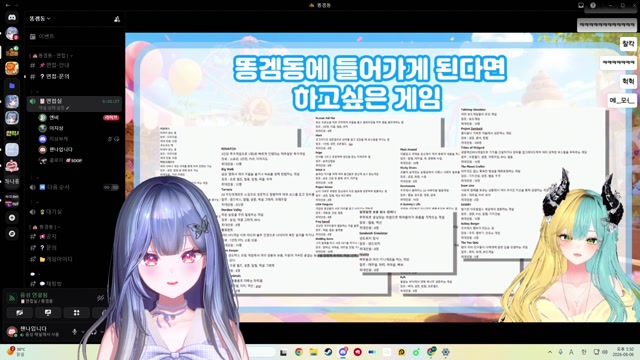
Task: Toggle the camera button in the voice panel
Action: 20,313
